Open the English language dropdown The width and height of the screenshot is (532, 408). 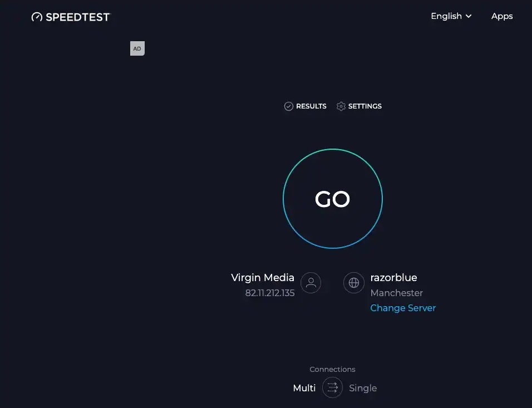[446, 16]
